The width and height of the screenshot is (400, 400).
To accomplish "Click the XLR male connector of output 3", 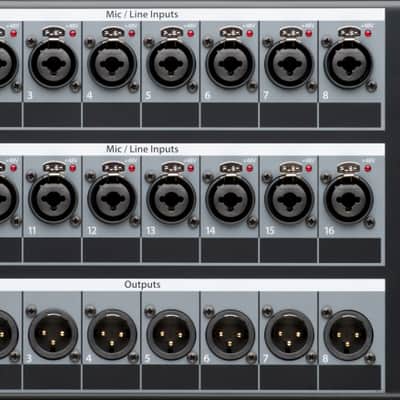I will [x=53, y=334].
